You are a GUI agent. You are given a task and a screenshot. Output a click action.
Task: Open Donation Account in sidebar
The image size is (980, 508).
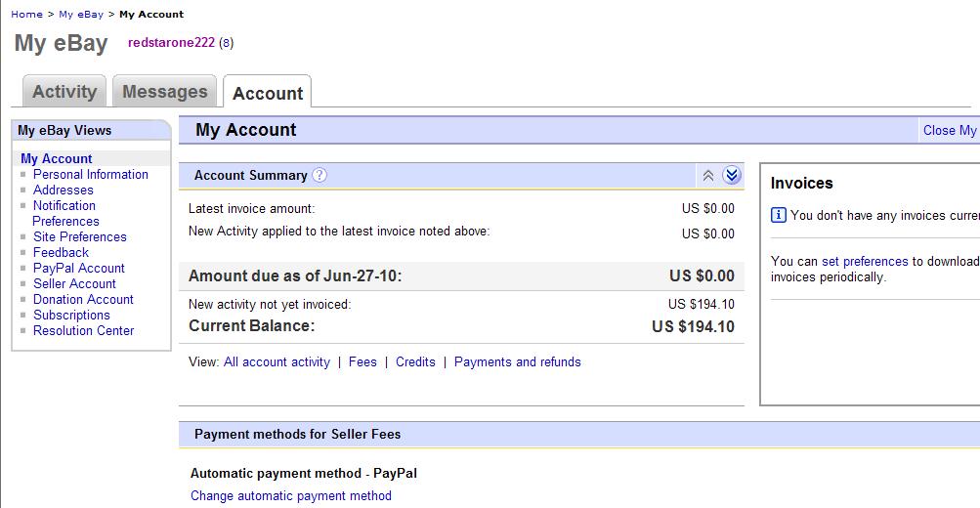[x=83, y=299]
